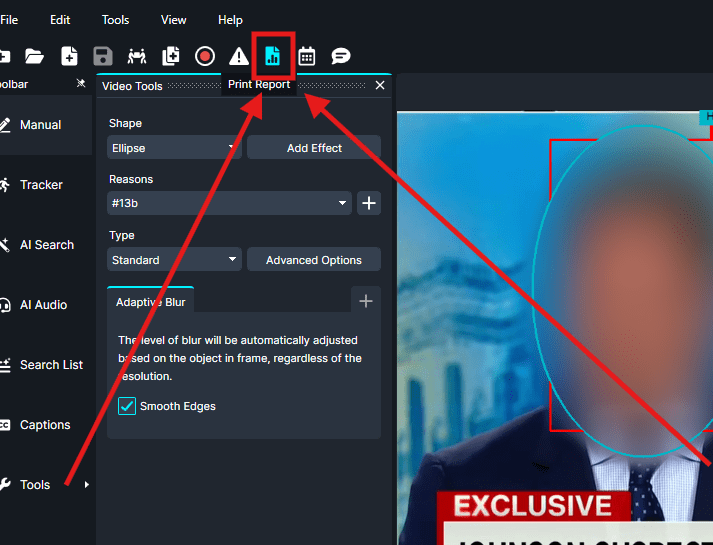Click the Advanced Options button
This screenshot has height=545, width=713.
click(x=313, y=260)
